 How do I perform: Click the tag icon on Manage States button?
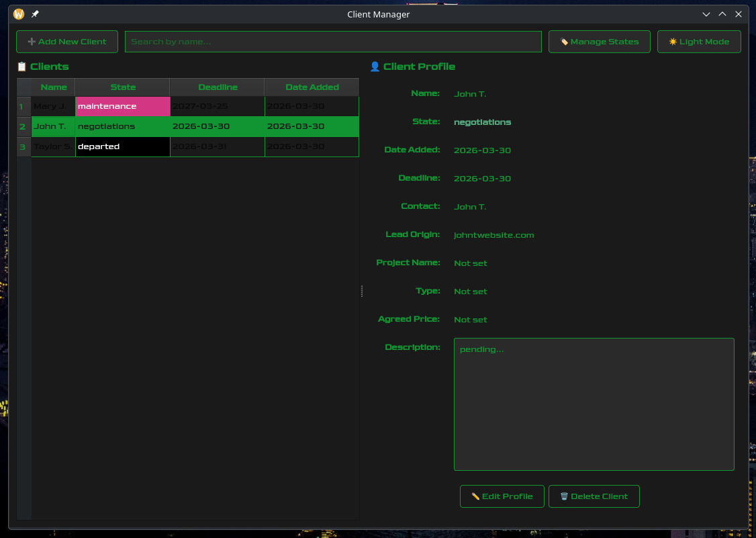(564, 41)
